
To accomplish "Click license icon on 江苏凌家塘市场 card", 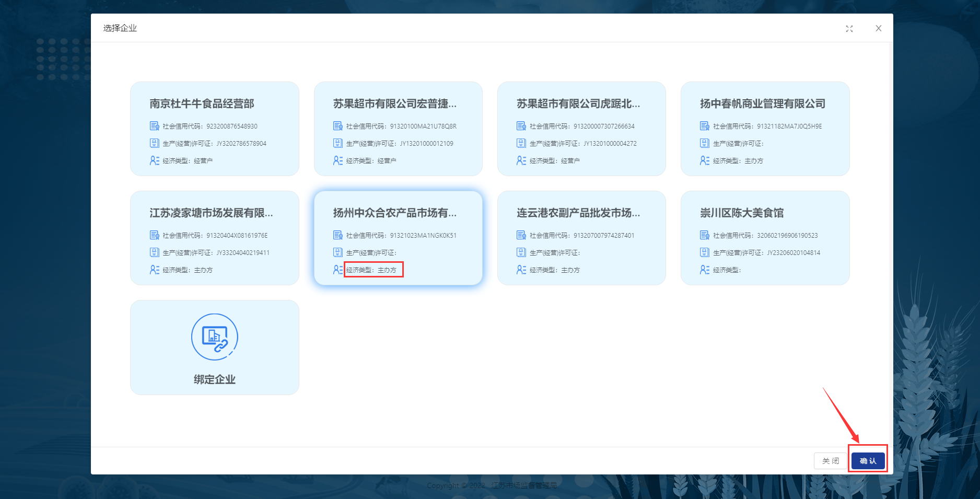I will pyautogui.click(x=155, y=252).
